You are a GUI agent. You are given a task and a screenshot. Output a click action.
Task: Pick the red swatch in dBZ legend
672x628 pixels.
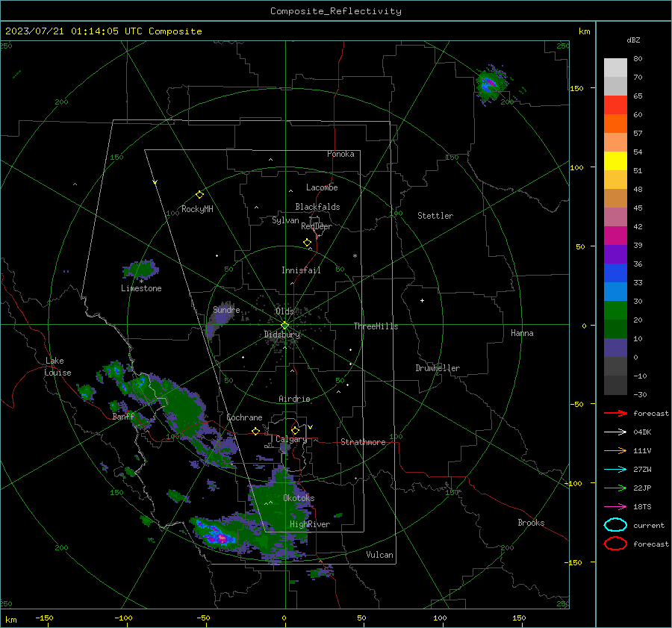615,105
